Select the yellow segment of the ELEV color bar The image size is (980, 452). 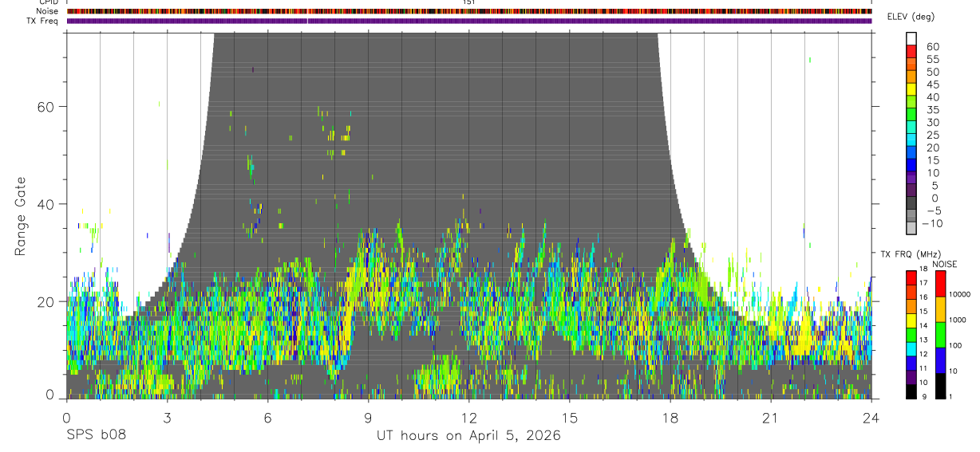click(x=912, y=91)
